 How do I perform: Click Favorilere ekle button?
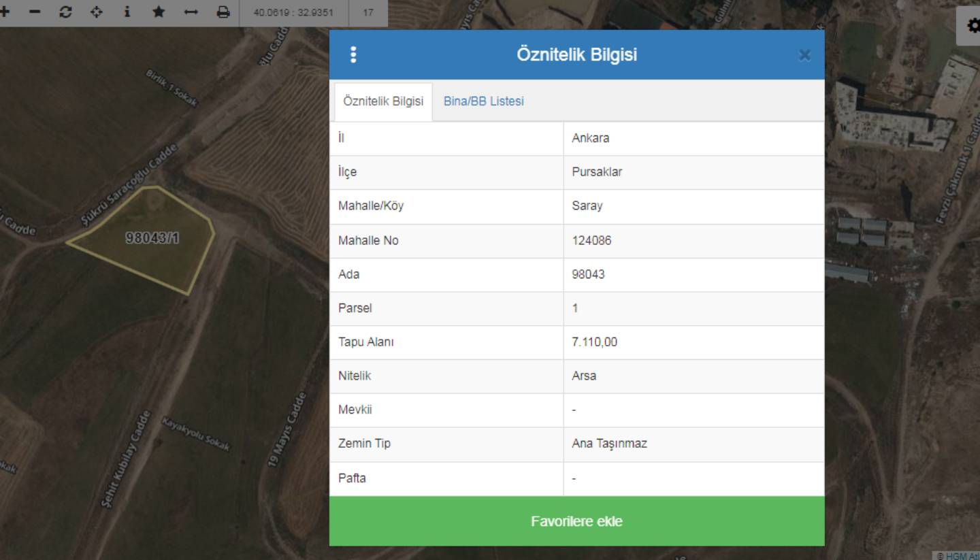577,521
